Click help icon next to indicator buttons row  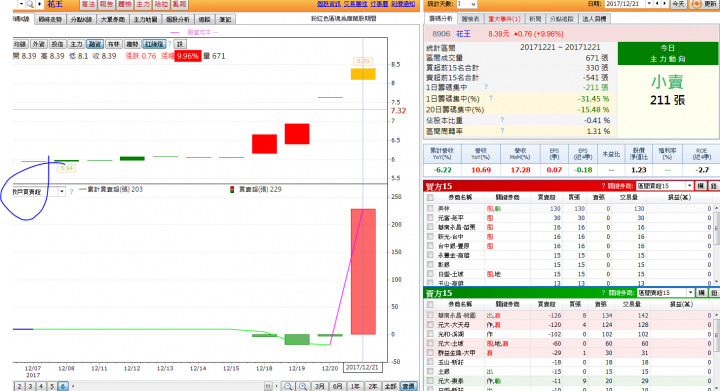click(x=169, y=44)
